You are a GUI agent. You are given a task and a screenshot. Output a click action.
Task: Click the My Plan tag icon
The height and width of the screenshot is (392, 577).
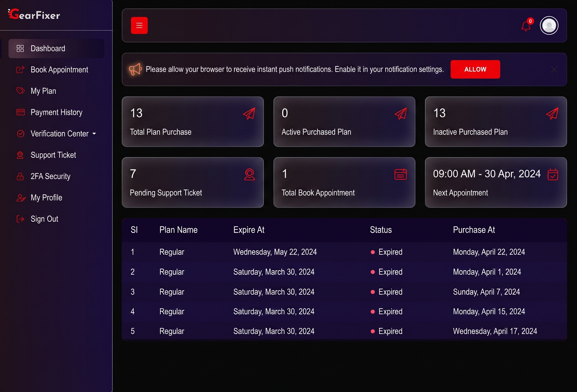coord(20,91)
